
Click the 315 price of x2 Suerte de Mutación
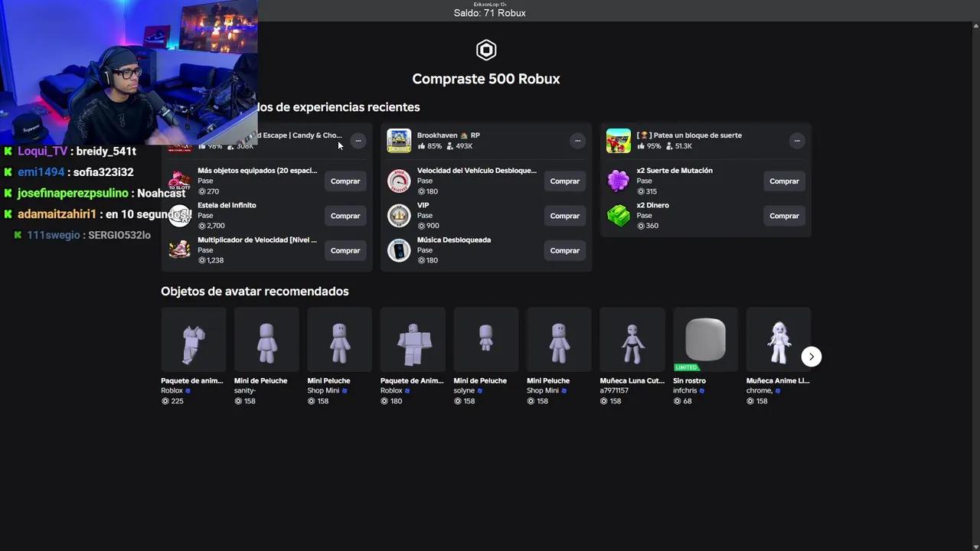[x=647, y=191]
